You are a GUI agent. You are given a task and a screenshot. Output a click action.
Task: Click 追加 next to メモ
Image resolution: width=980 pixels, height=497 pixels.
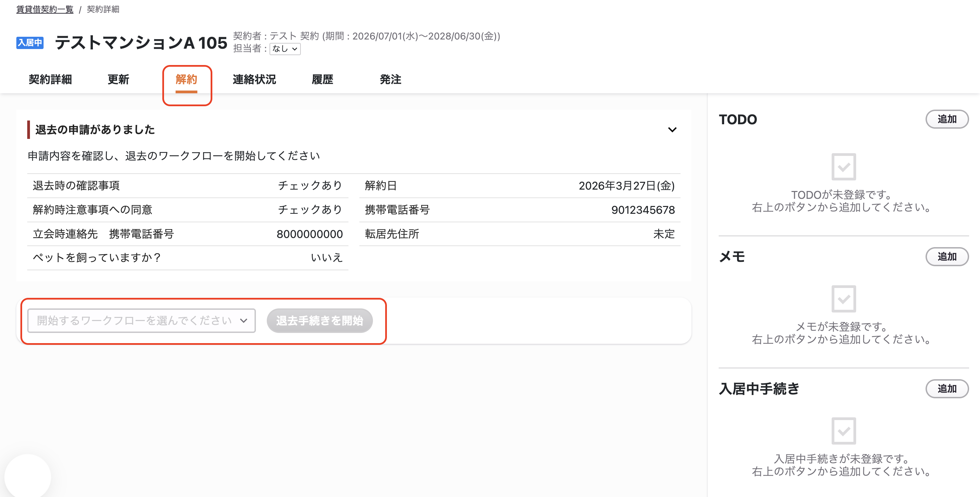pos(947,256)
